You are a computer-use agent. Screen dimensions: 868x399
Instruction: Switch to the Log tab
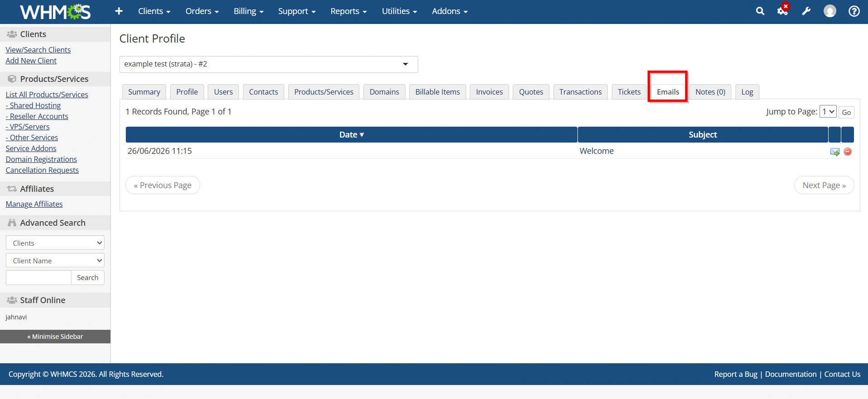coord(747,92)
